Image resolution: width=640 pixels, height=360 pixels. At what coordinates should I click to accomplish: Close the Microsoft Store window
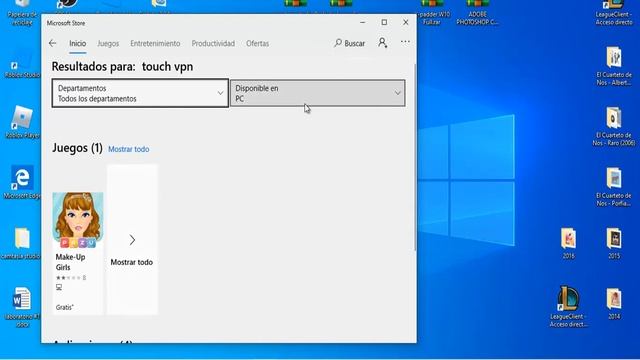tap(406, 22)
